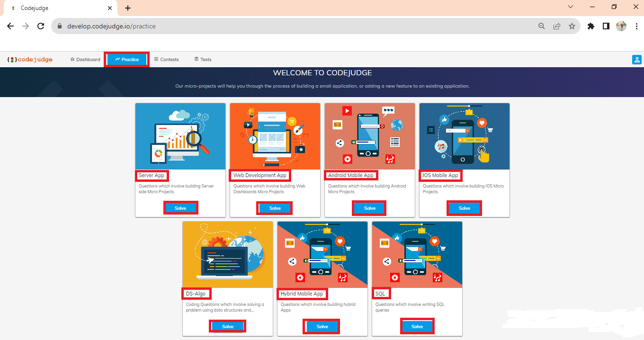Click the IOS Mobile App title
644x340 pixels.
click(440, 175)
